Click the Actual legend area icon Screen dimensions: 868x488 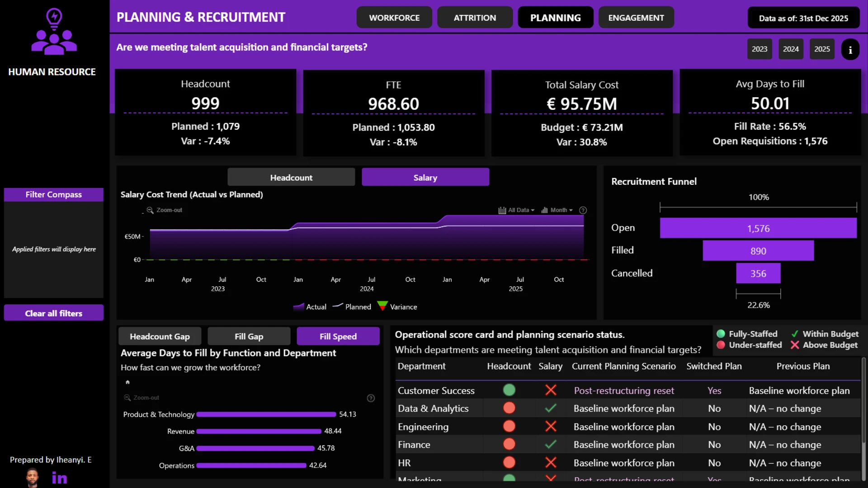(298, 307)
